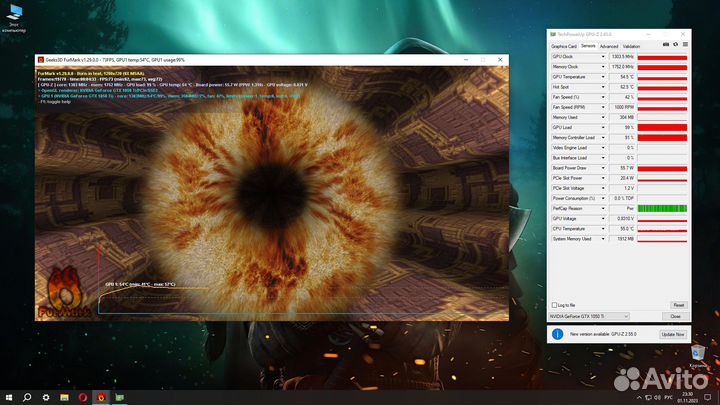Image resolution: width=720 pixels, height=405 pixels.
Task: Open GPU-Z hamburger menu icon
Action: click(685, 45)
